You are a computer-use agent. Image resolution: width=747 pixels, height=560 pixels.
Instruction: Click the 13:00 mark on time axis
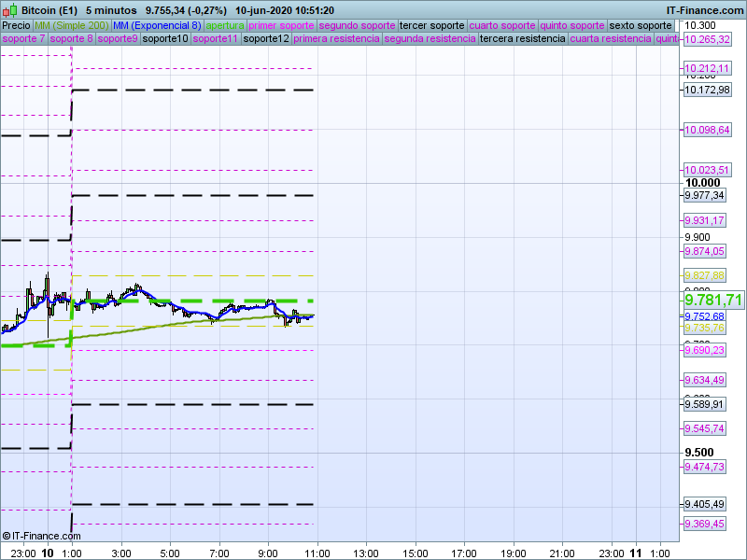(x=365, y=553)
